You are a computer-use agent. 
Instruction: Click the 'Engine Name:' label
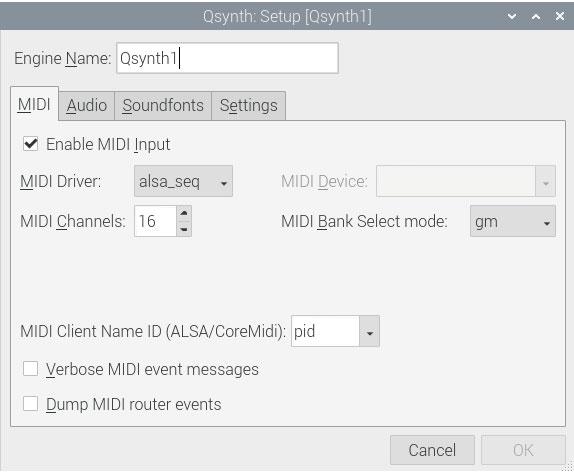[63, 58]
